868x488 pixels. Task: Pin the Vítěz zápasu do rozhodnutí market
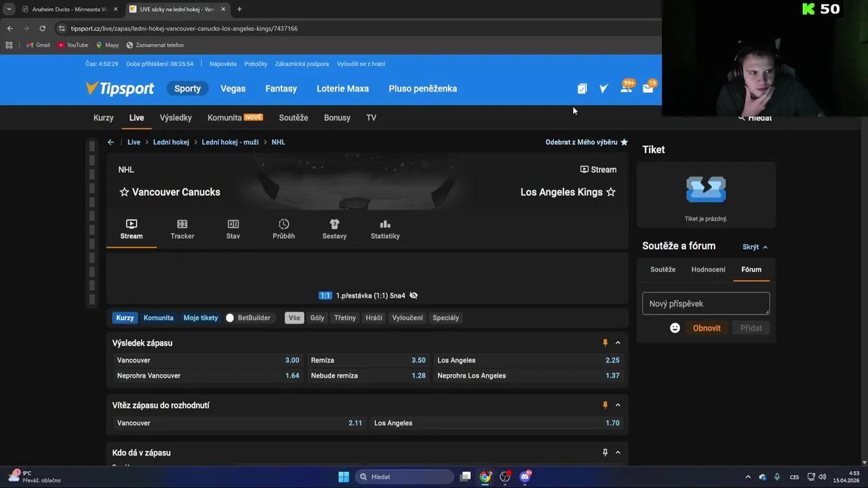605,405
